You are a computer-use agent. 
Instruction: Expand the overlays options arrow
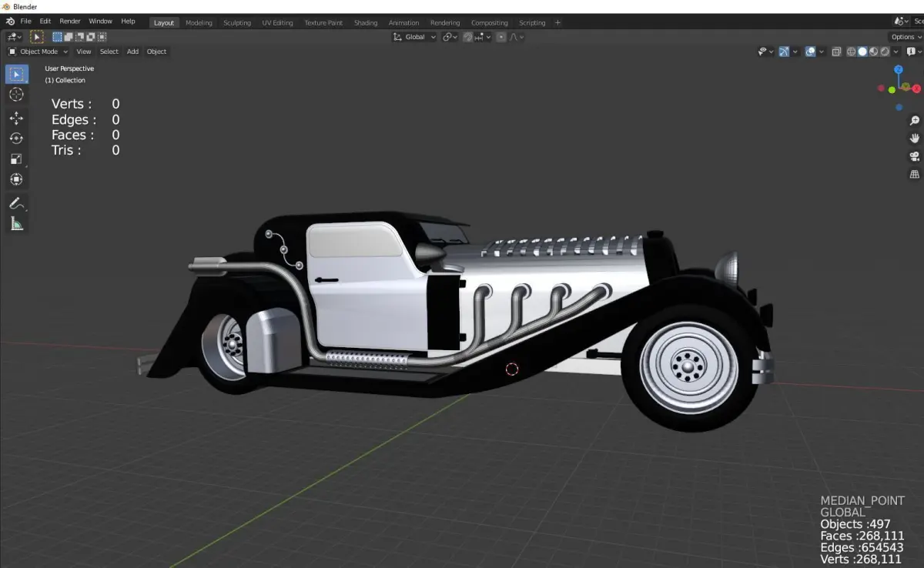[x=822, y=52]
